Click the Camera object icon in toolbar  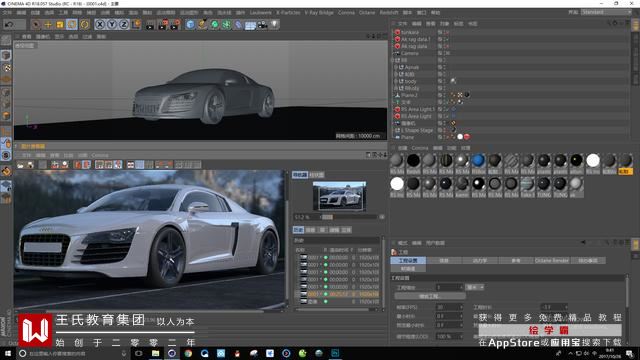[x=263, y=25]
